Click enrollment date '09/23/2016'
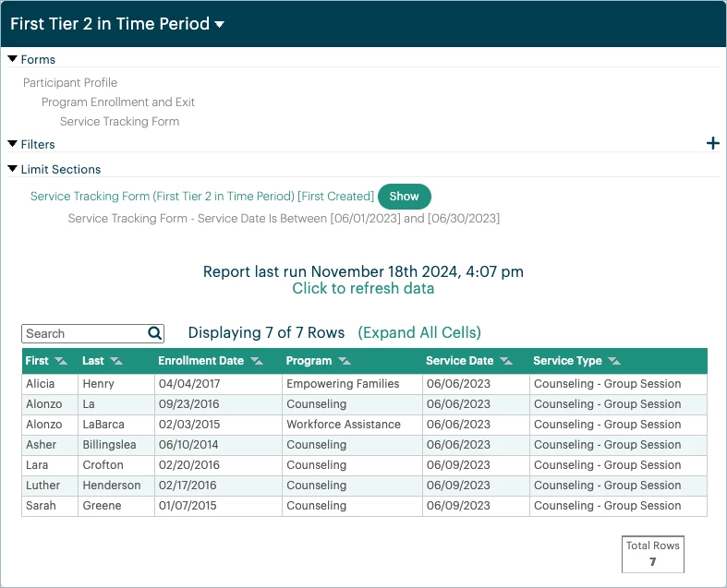Viewport: 727px width, 588px height. (218, 404)
